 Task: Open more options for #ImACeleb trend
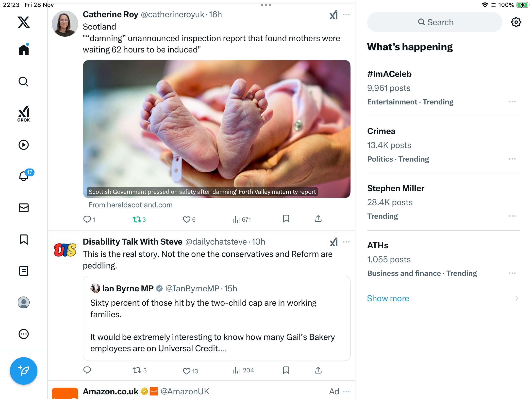tap(512, 102)
